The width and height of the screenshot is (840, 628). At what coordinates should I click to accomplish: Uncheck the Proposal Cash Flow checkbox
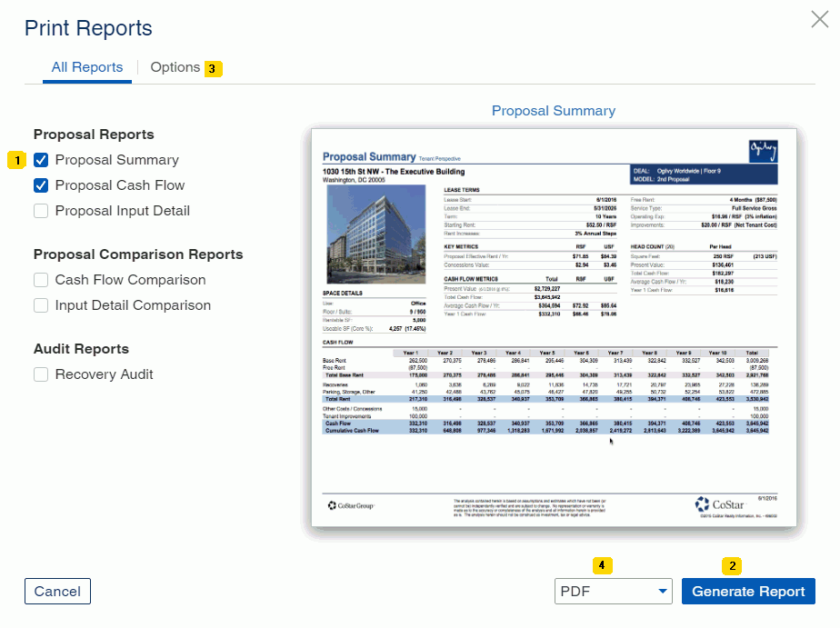click(x=41, y=185)
